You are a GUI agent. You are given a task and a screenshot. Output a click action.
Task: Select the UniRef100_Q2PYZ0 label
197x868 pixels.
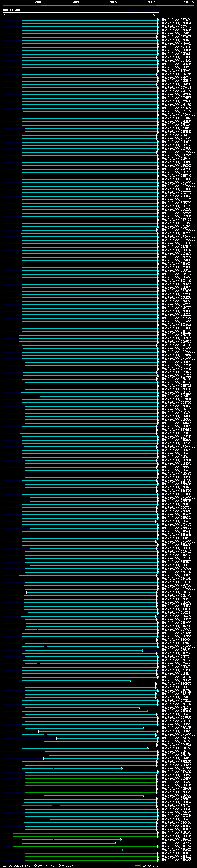pyautogui.click(x=176, y=155)
